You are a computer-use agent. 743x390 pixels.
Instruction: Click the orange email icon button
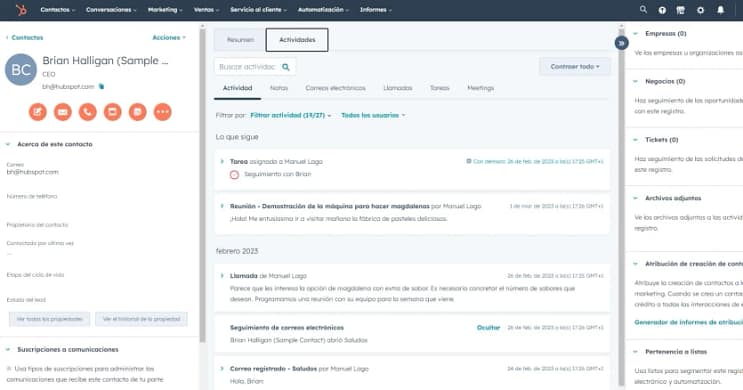[63, 112]
